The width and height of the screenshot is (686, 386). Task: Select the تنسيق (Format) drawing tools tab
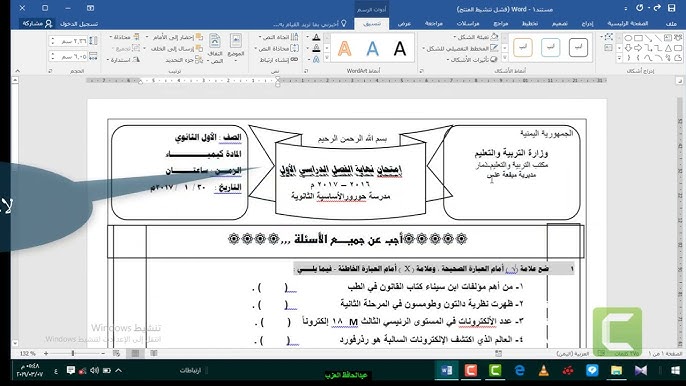click(372, 24)
